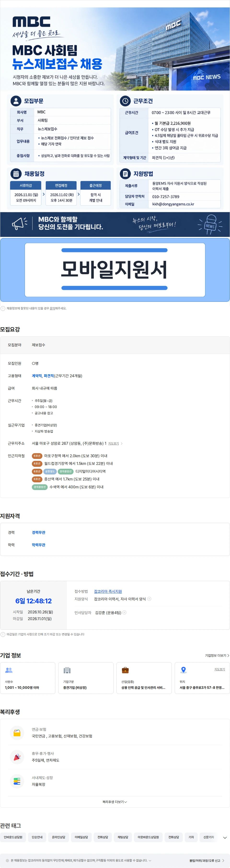The height and width of the screenshot is (868, 230).
Task: Click the 문의 link under the posting
Action: point(52,308)
